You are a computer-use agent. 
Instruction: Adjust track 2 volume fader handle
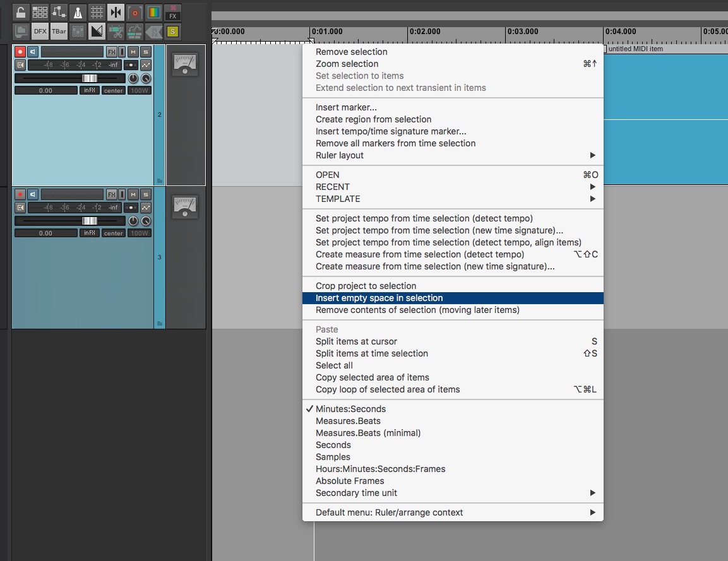coord(90,78)
